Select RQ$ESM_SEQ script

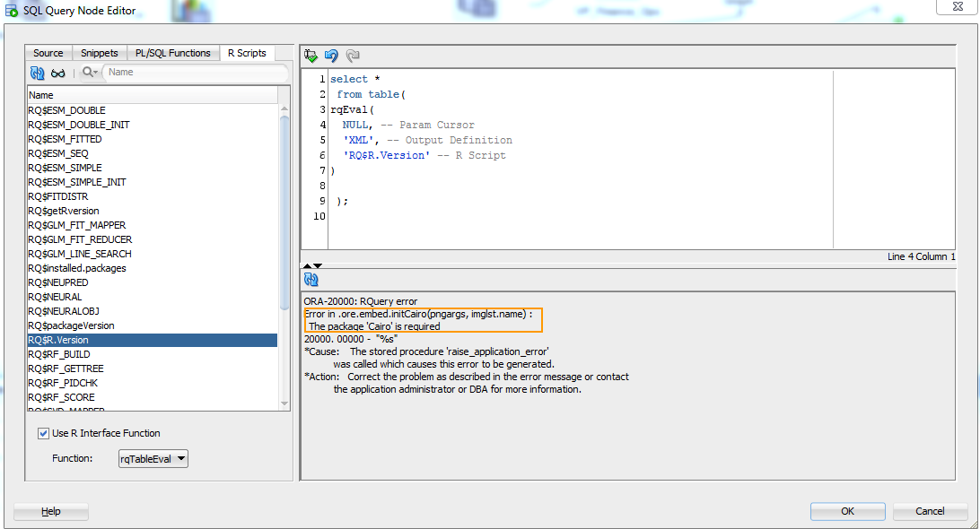tap(153, 153)
